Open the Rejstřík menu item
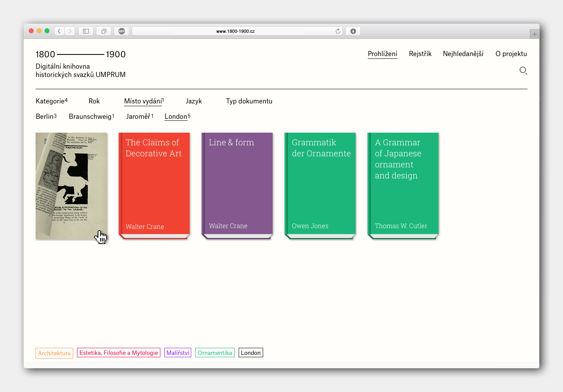 pyautogui.click(x=420, y=54)
